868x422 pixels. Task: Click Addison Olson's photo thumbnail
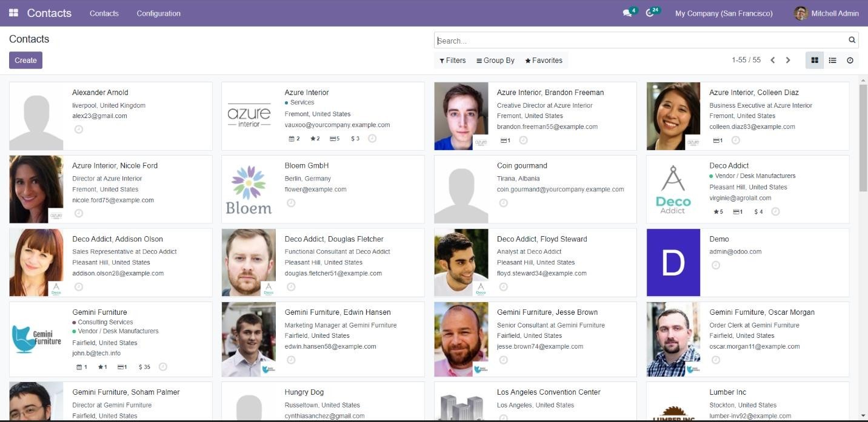[36, 263]
